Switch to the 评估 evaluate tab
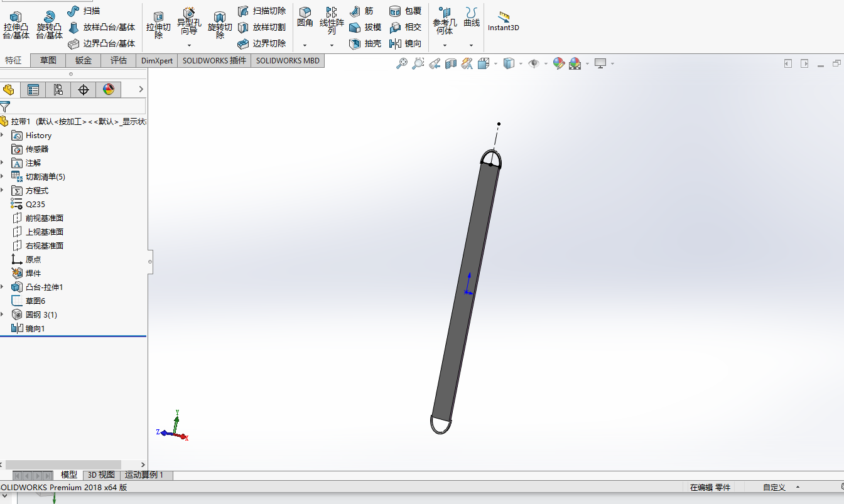The width and height of the screenshot is (844, 504). pyautogui.click(x=119, y=60)
